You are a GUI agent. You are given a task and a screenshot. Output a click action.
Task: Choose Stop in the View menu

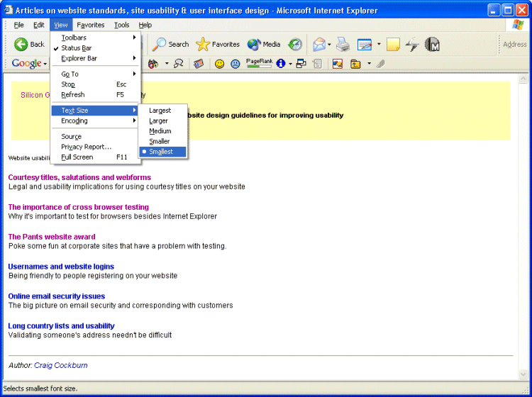pyautogui.click(x=95, y=84)
